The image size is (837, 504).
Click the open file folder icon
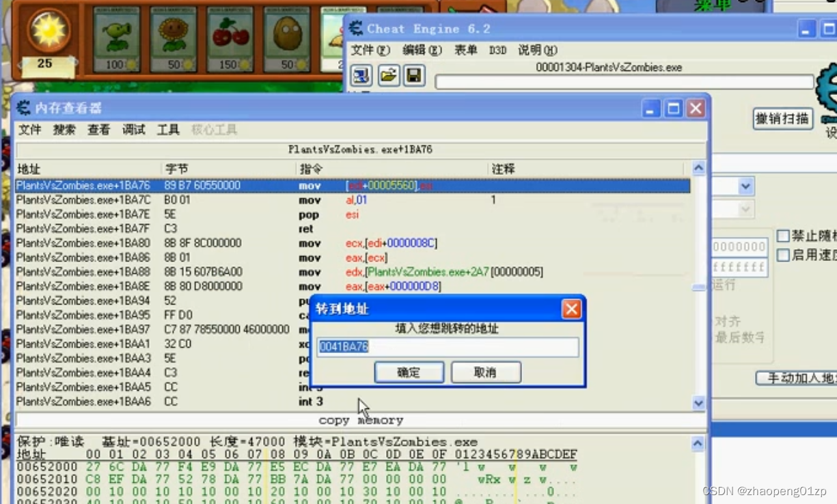[388, 75]
